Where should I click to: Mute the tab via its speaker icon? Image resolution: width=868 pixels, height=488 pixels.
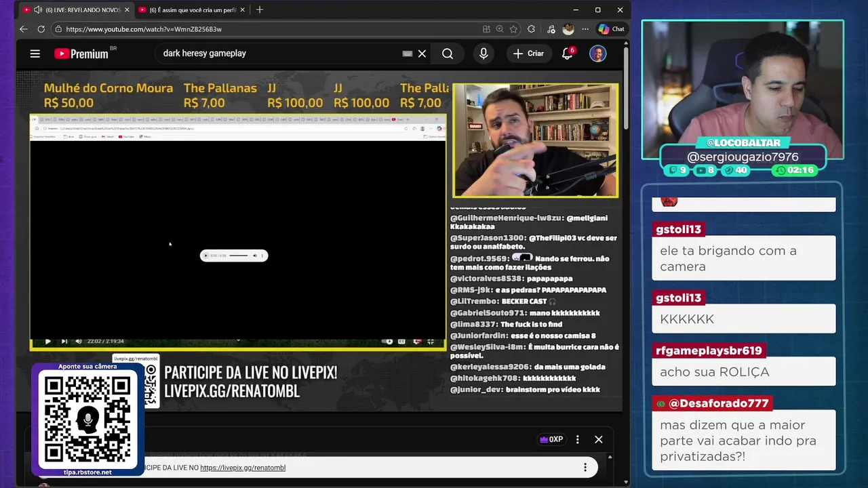[37, 10]
